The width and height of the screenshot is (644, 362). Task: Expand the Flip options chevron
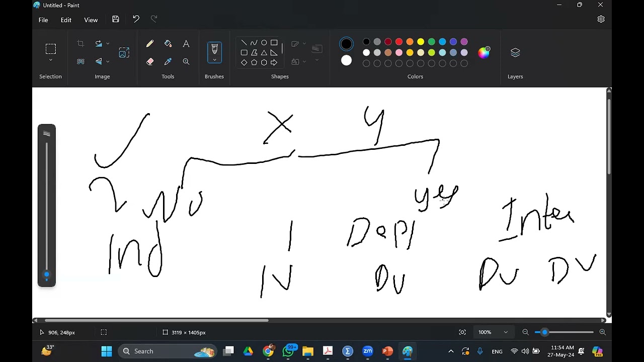coord(108,61)
